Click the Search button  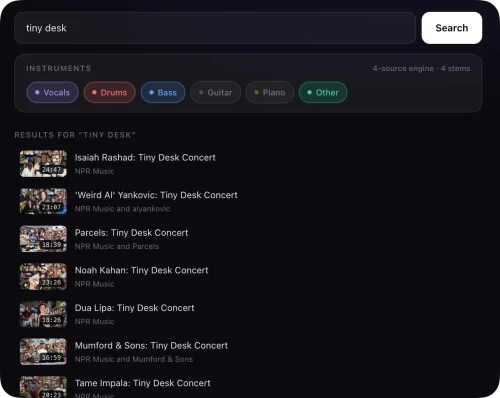point(452,28)
